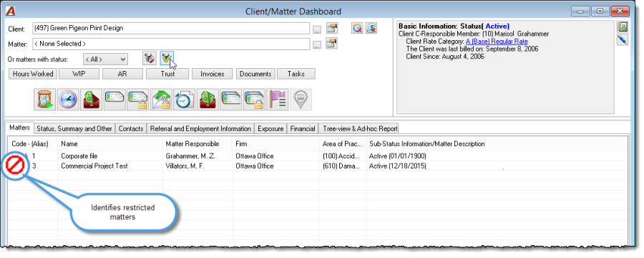Viewport: 644px width, 258px height.
Task: Click the blue pen icon beside Basic Information
Action: [x=623, y=40]
